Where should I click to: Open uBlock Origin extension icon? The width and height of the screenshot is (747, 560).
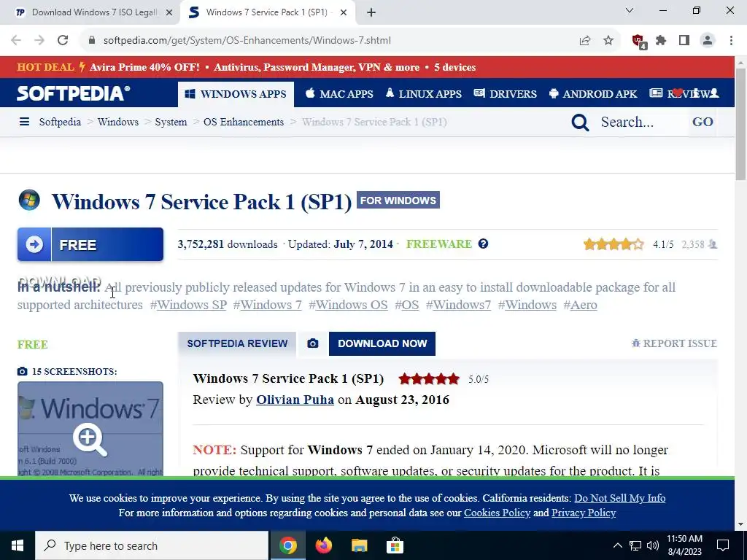tap(638, 41)
